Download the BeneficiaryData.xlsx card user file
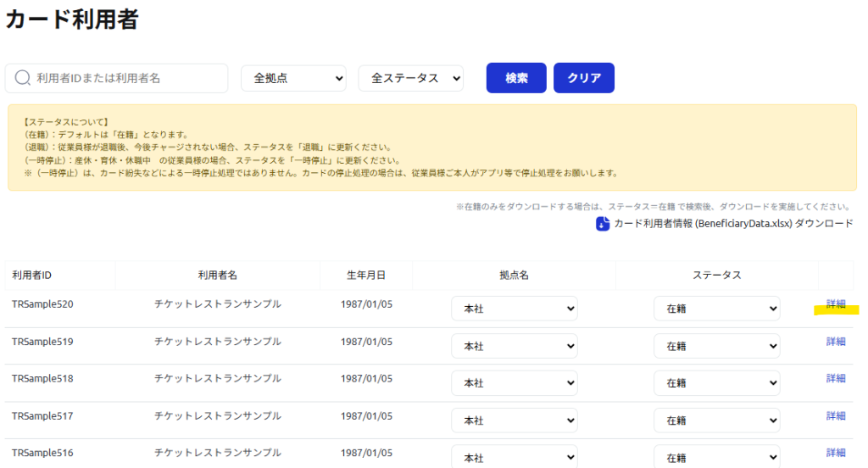The width and height of the screenshot is (868, 468). tap(732, 224)
